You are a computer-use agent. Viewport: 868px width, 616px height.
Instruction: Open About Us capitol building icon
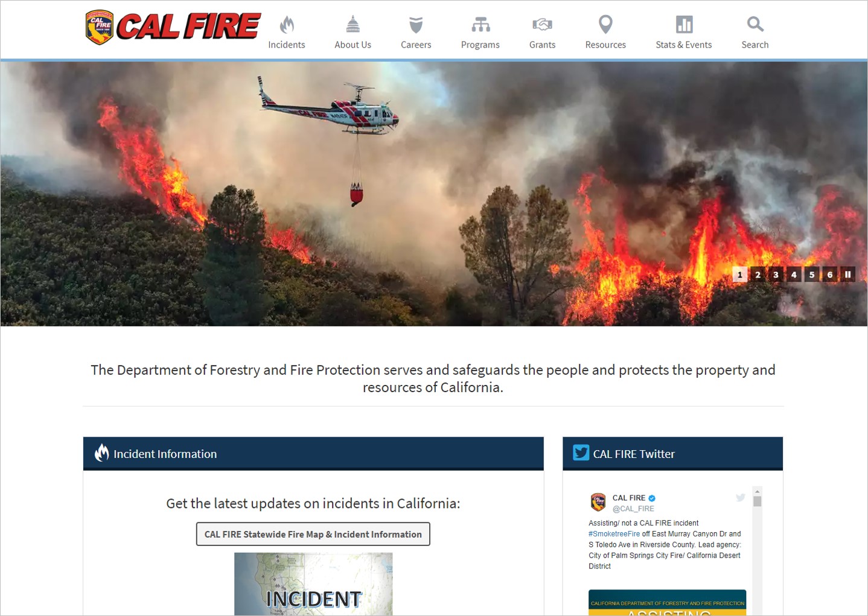pyautogui.click(x=353, y=24)
